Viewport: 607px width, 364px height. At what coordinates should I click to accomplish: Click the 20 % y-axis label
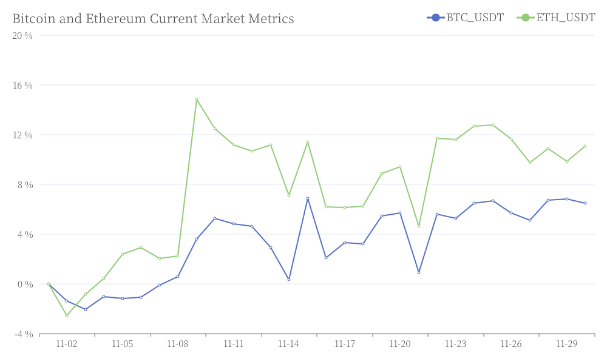[22, 36]
